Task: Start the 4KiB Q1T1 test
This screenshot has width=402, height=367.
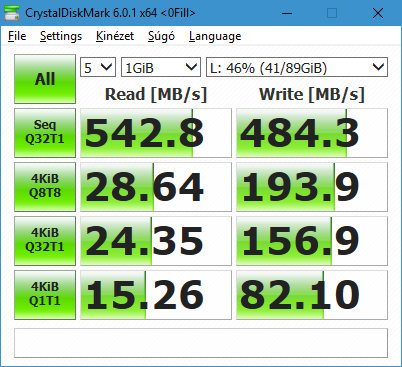Action: 45,295
